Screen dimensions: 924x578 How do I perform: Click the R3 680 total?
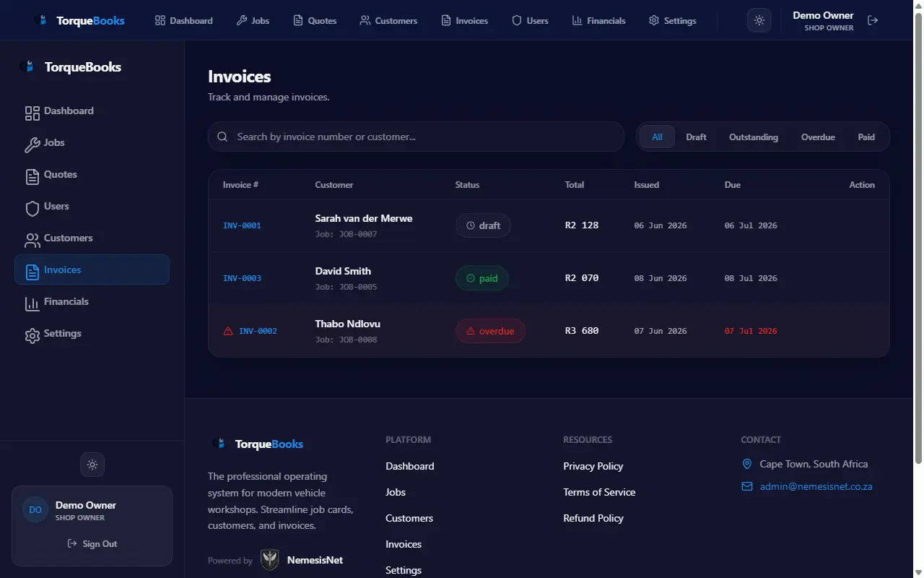582,331
